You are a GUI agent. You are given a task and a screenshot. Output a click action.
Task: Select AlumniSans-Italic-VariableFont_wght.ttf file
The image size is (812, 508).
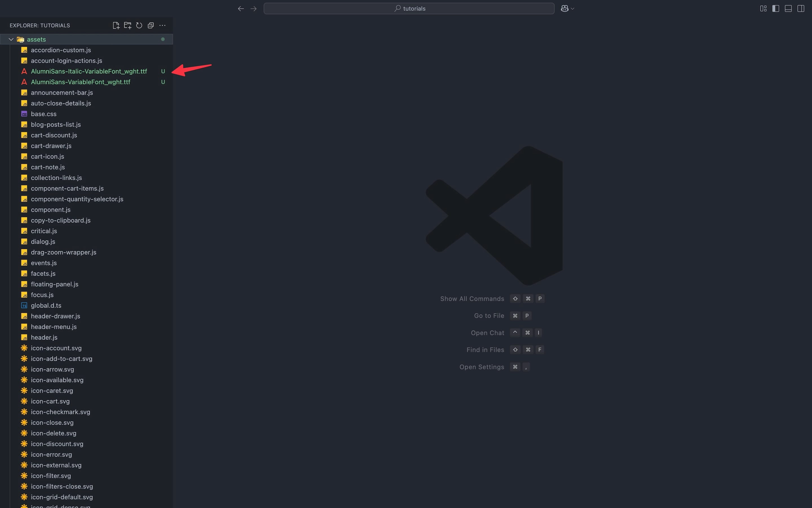pyautogui.click(x=87, y=71)
